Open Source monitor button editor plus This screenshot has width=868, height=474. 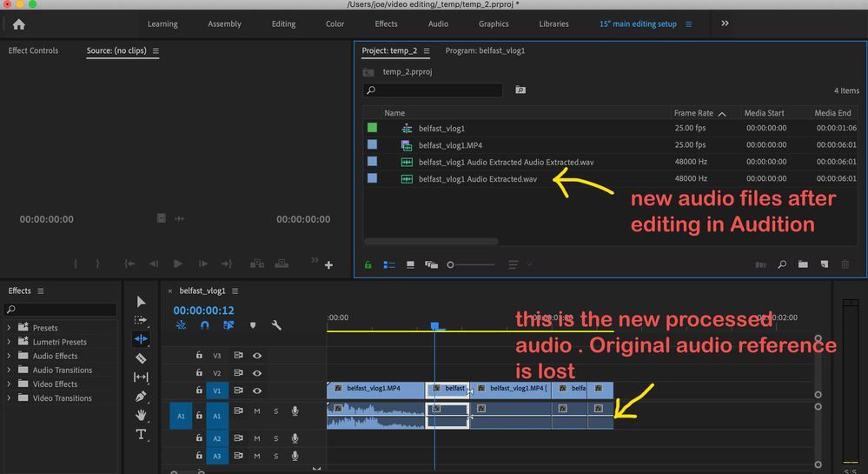coord(328,265)
